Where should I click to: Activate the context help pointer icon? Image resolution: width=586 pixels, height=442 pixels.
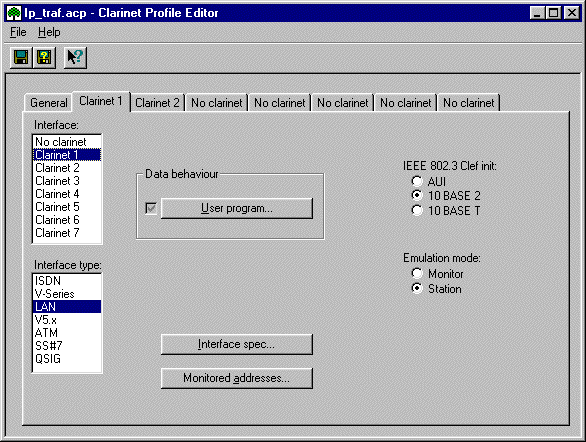click(x=75, y=58)
